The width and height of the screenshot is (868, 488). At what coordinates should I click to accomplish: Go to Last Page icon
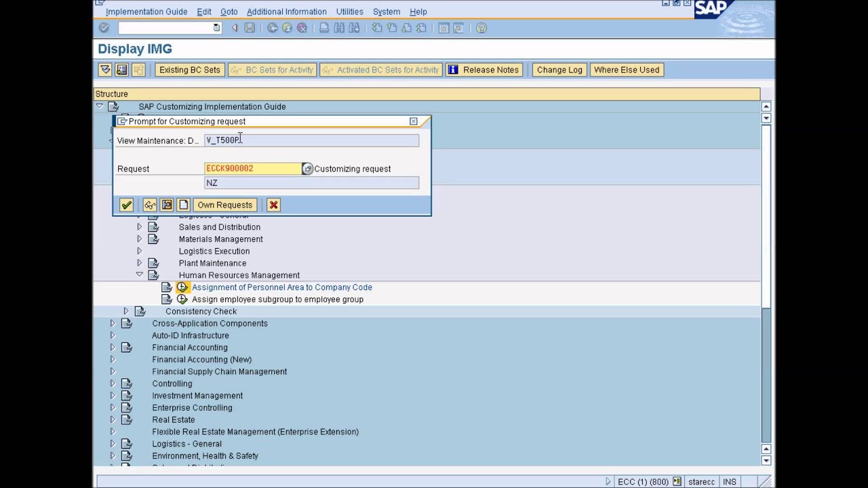[x=421, y=28]
